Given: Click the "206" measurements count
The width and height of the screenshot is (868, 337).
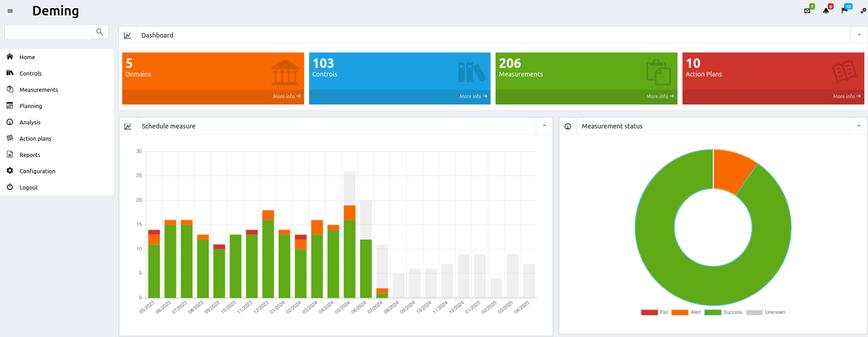Looking at the screenshot, I should click(510, 63).
